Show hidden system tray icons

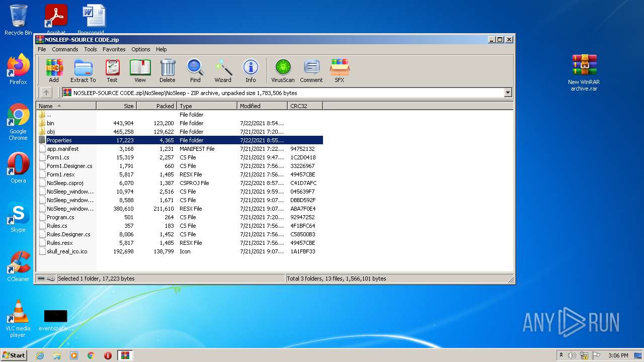(x=561, y=355)
